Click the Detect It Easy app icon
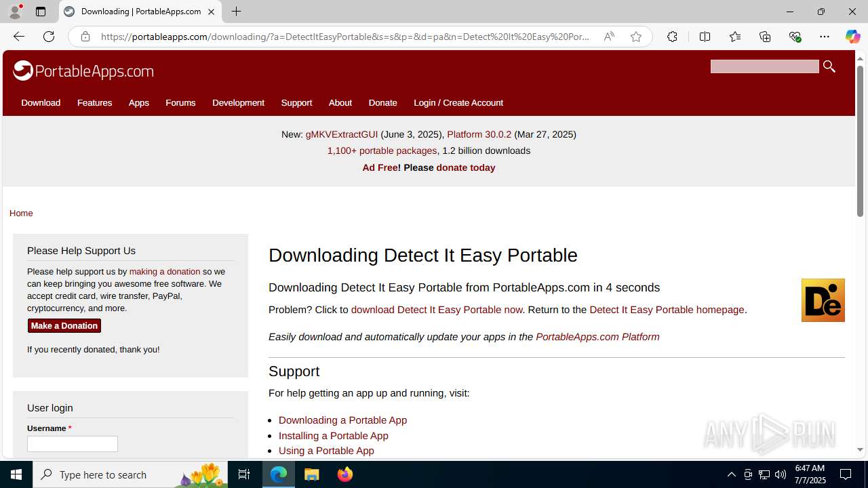This screenshot has width=868, height=488. (x=823, y=300)
